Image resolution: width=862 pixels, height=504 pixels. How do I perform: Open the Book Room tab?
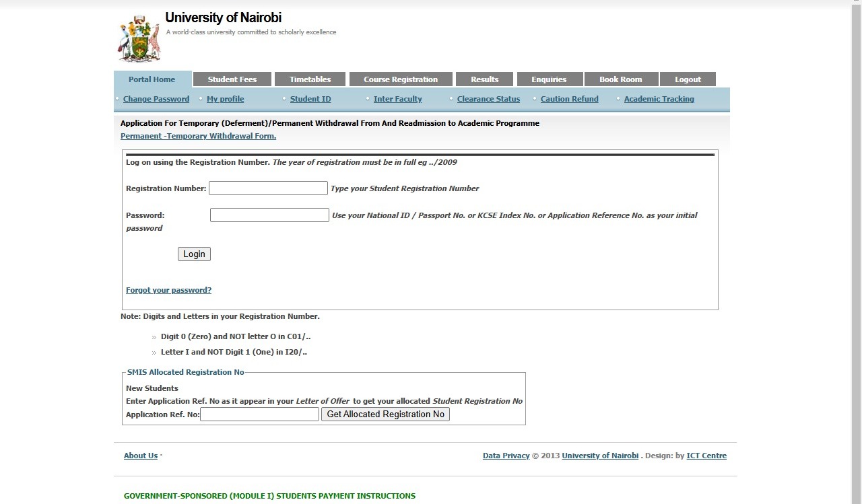(621, 79)
